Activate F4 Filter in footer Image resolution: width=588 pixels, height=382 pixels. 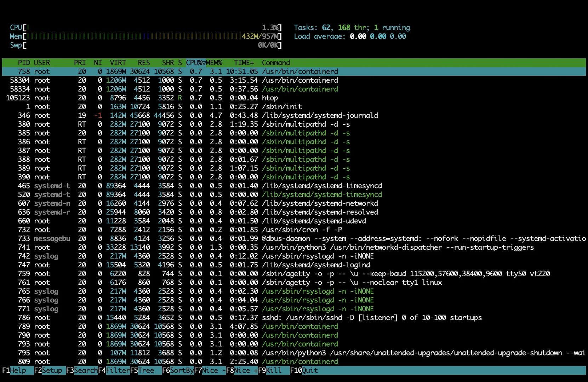pyautogui.click(x=114, y=370)
